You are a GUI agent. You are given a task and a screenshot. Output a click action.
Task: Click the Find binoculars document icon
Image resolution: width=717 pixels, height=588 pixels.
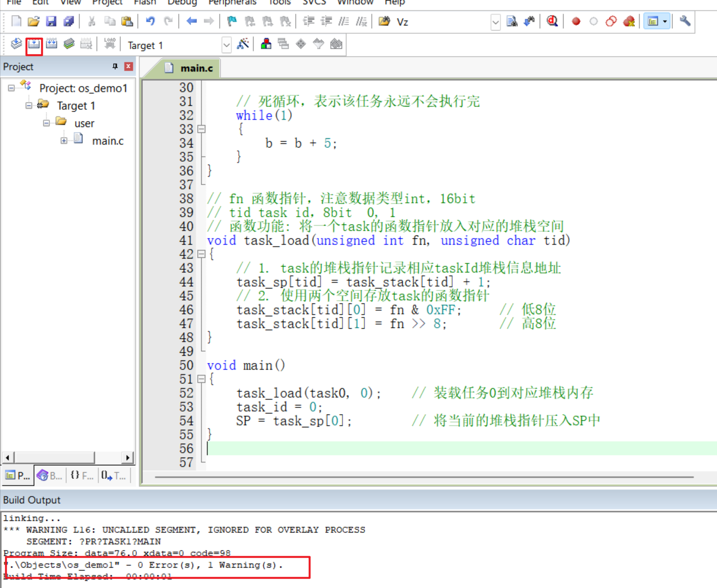click(x=512, y=21)
